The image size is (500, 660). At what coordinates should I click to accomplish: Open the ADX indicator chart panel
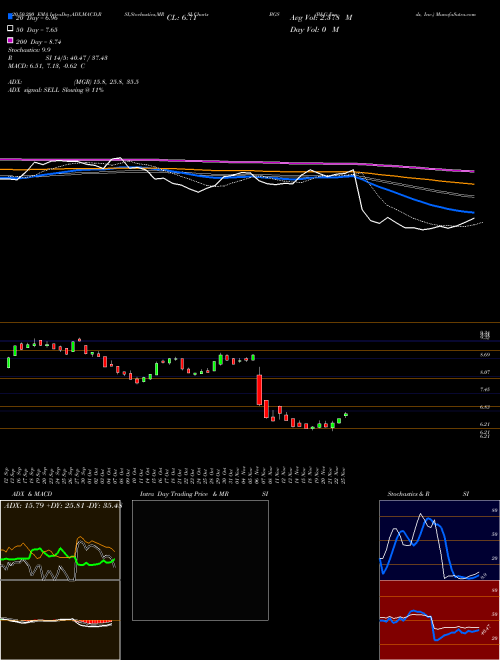click(60, 540)
